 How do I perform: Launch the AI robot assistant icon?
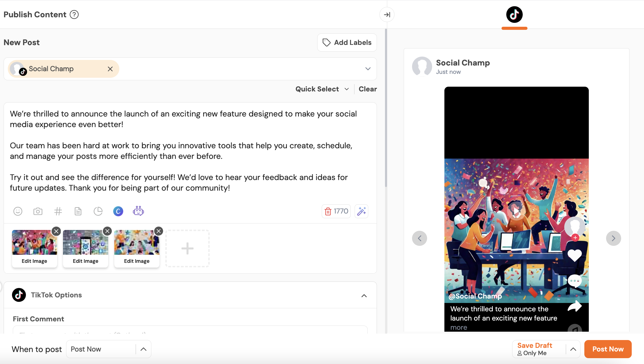click(138, 211)
